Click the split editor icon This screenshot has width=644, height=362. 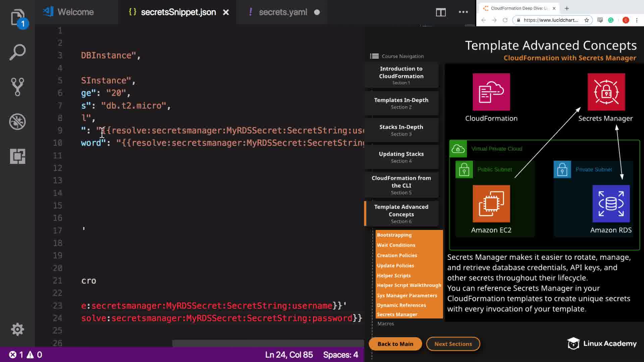click(441, 12)
